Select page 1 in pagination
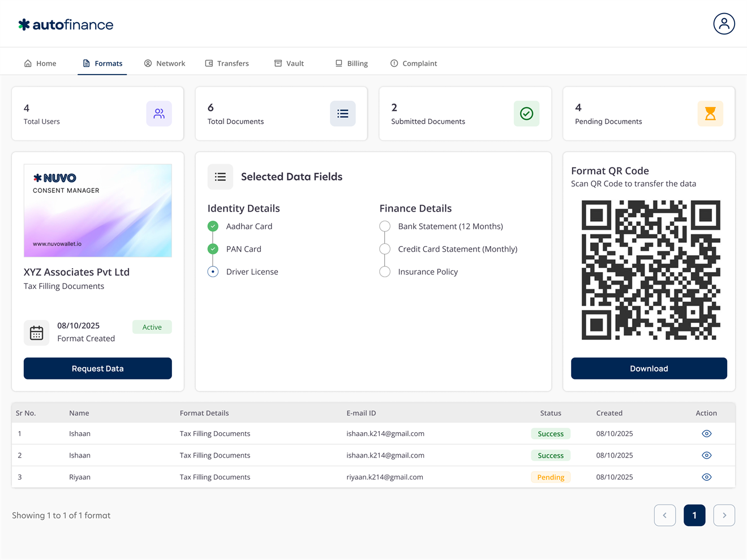Viewport: 747px width, 560px height. pyautogui.click(x=694, y=515)
